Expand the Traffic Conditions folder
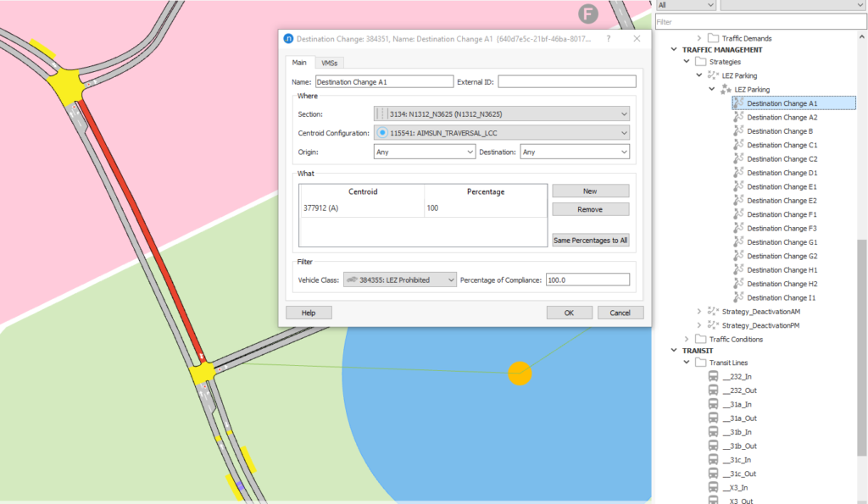The image size is (868, 504). 687,339
